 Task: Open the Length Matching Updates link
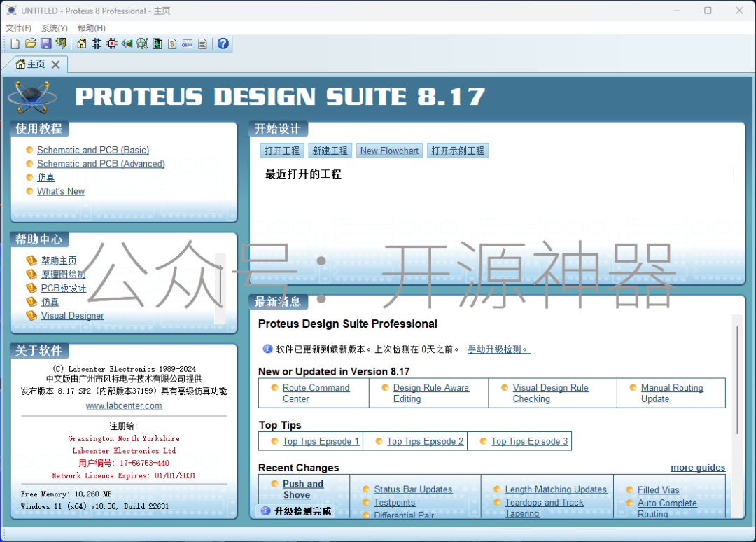[556, 489]
